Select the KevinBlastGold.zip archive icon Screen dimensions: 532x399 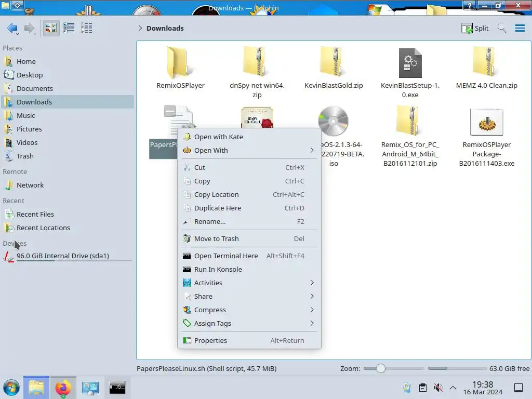pos(333,62)
